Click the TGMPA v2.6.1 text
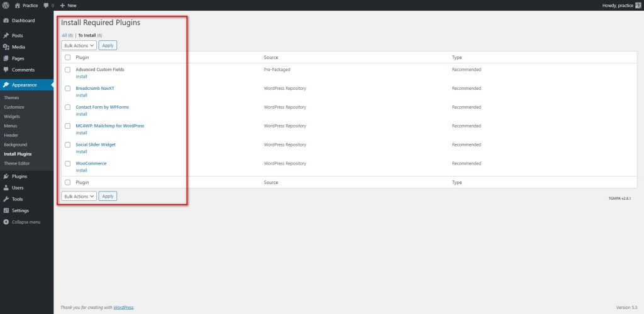The image size is (644, 314). click(x=619, y=198)
